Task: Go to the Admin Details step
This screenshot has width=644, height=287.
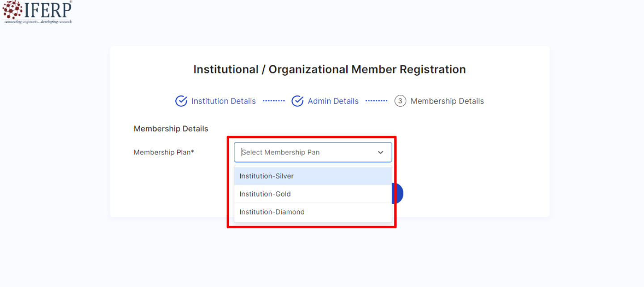Action: (333, 101)
